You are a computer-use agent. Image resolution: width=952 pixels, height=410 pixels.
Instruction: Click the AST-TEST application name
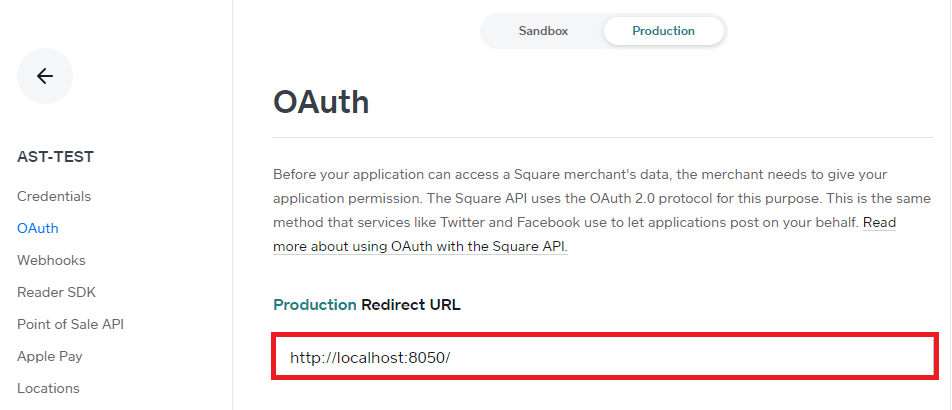56,157
